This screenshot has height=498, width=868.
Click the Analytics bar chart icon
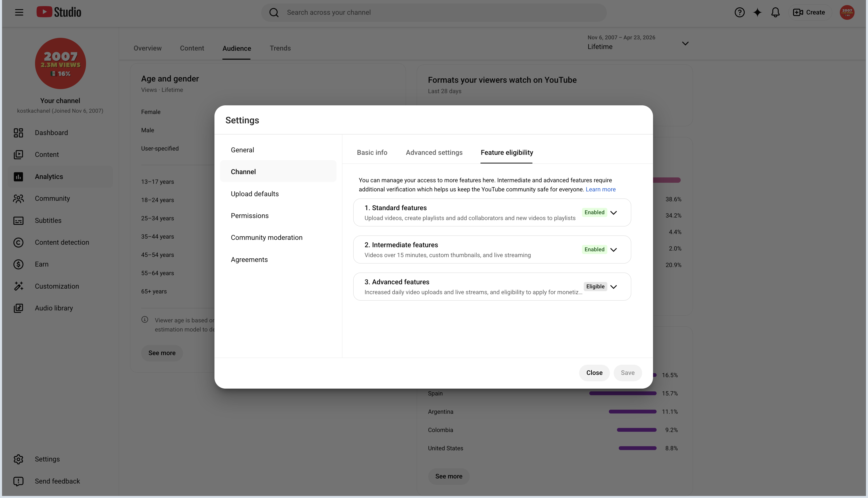(19, 176)
